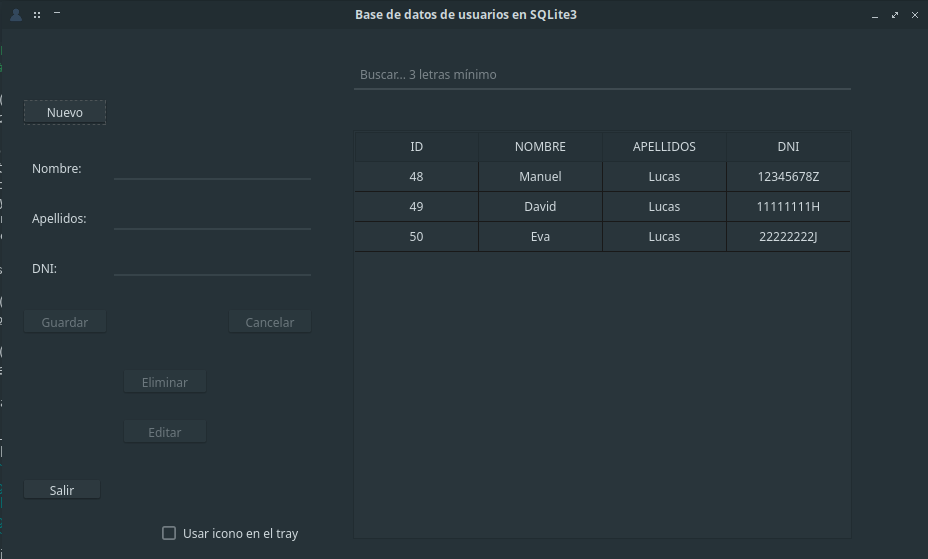Minimize the SQLite3 users window
This screenshot has height=559, width=928.
875,15
